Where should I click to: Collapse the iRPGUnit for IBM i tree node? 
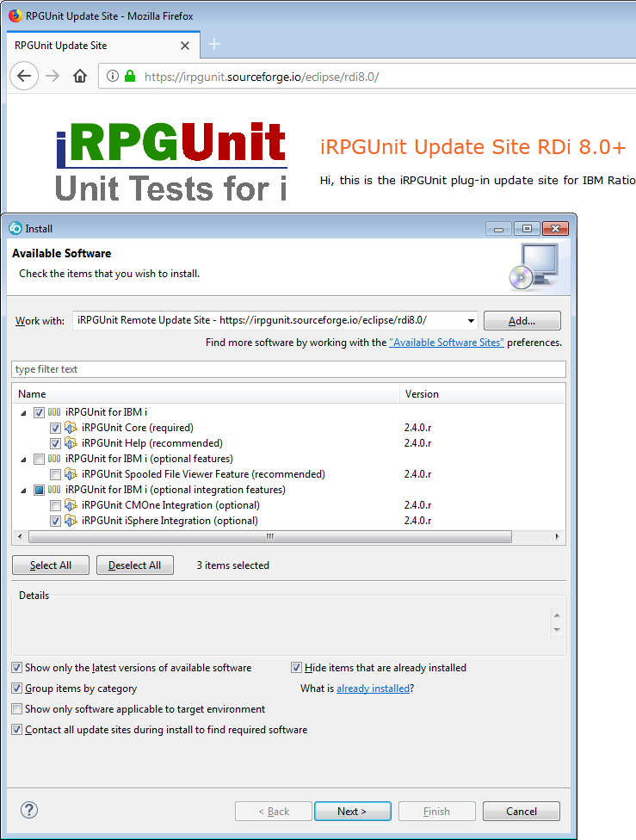tap(23, 413)
